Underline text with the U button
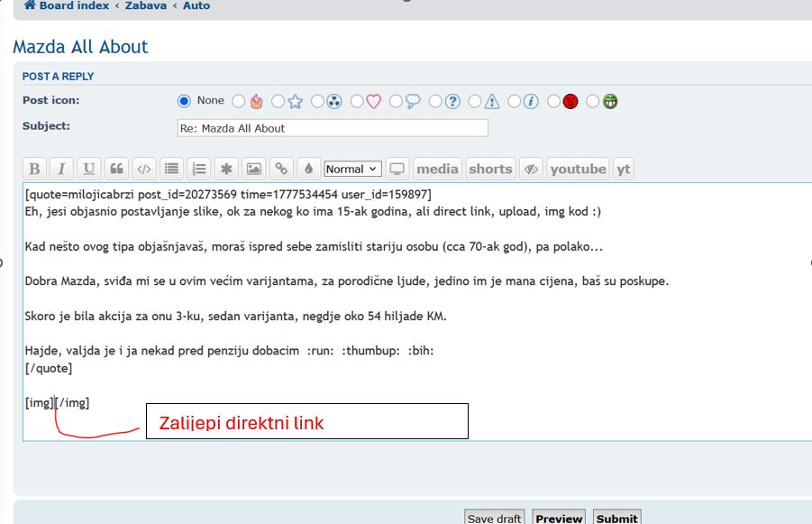Screen dimensions: 812x524 89,169
